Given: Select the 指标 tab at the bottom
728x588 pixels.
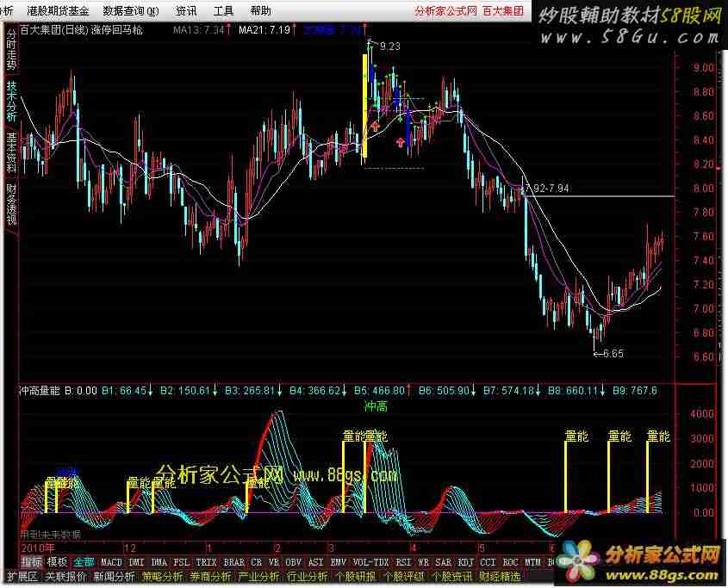Looking at the screenshot, I should (x=31, y=562).
